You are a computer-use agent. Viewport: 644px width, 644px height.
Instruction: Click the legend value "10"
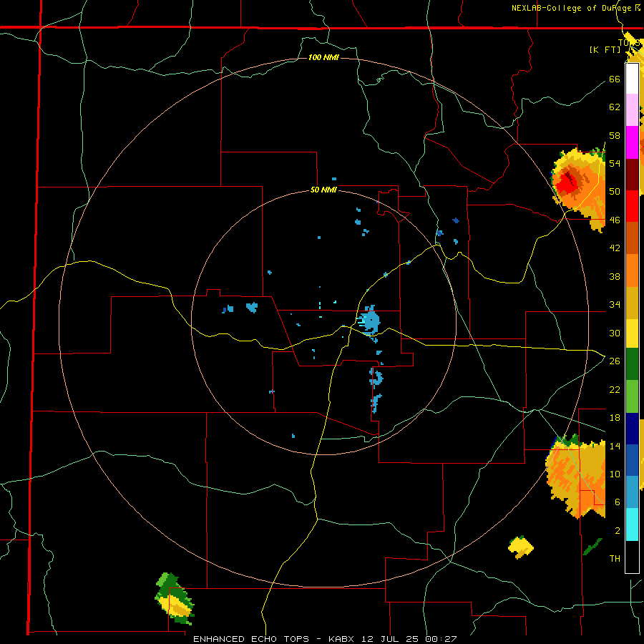tap(615, 474)
